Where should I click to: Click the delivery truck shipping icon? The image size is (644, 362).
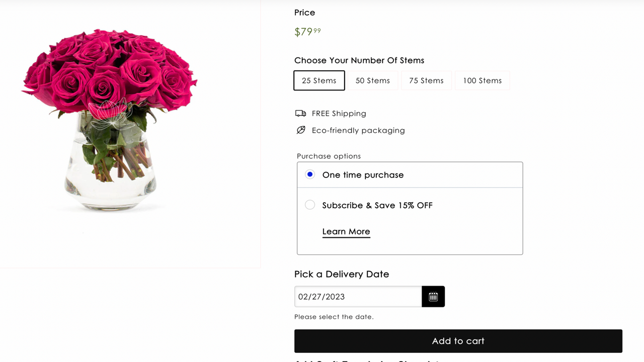(300, 113)
